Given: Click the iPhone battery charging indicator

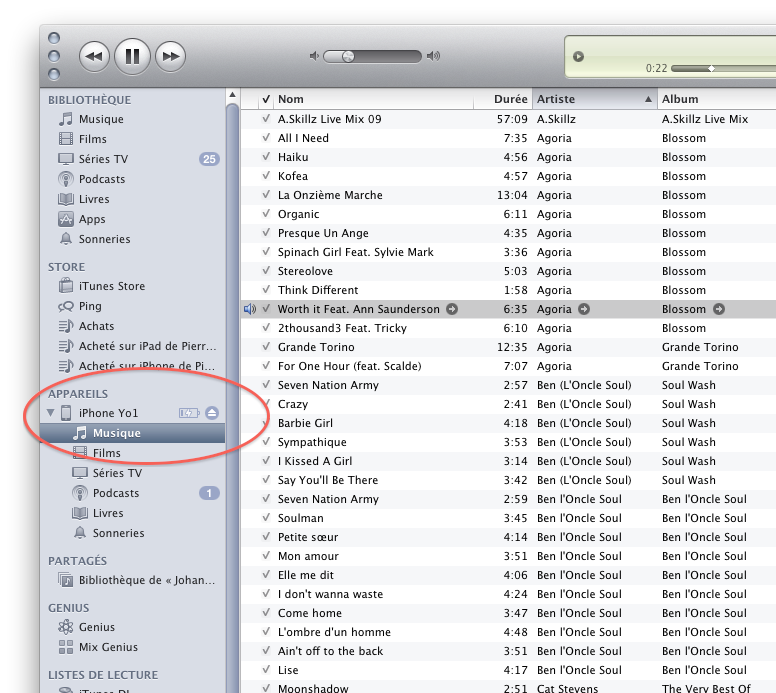Looking at the screenshot, I should pyautogui.click(x=189, y=413).
